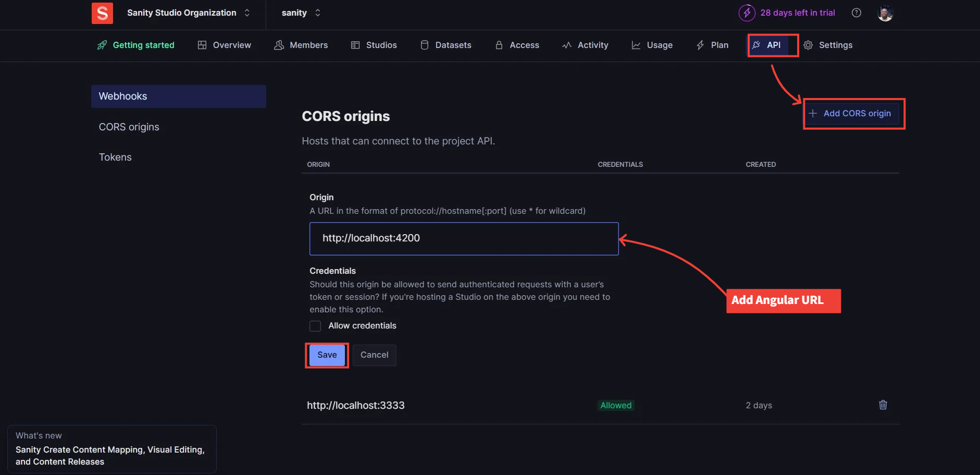
Task: Delete the http://localhost:3333 origin with trash icon
Action: [x=883, y=405]
